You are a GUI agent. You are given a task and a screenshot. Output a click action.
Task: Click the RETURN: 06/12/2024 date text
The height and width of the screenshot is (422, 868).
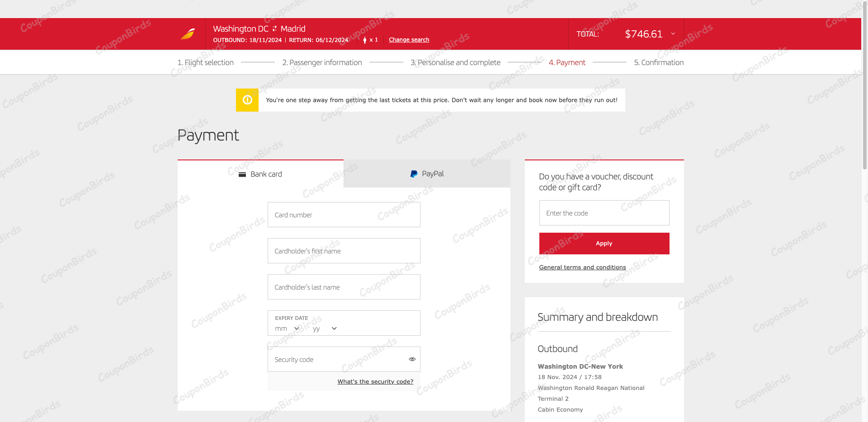coord(319,40)
